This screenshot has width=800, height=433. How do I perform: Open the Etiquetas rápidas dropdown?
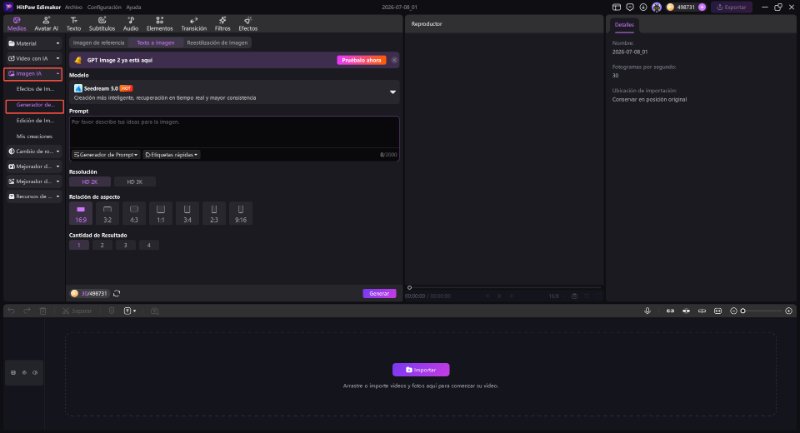(171, 155)
